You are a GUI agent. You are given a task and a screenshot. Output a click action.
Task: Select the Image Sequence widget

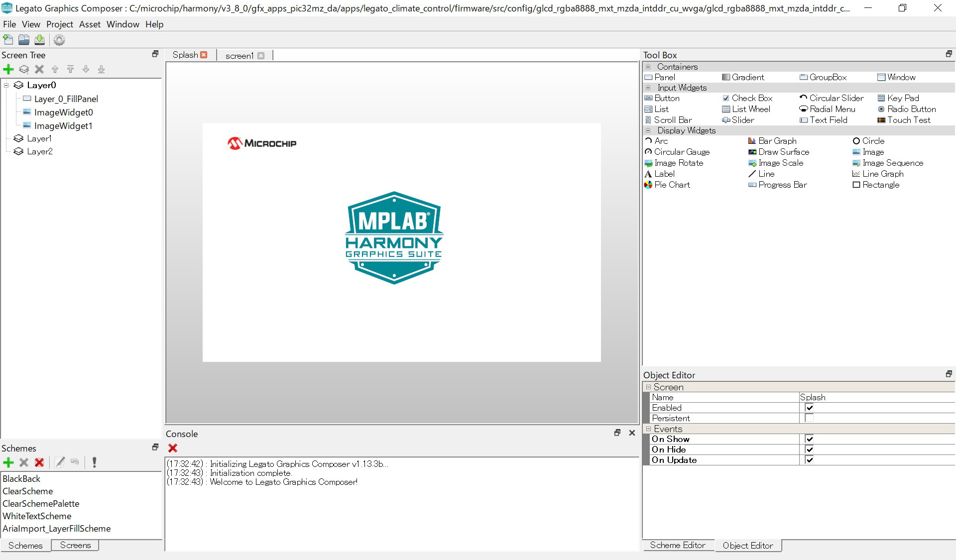point(888,163)
